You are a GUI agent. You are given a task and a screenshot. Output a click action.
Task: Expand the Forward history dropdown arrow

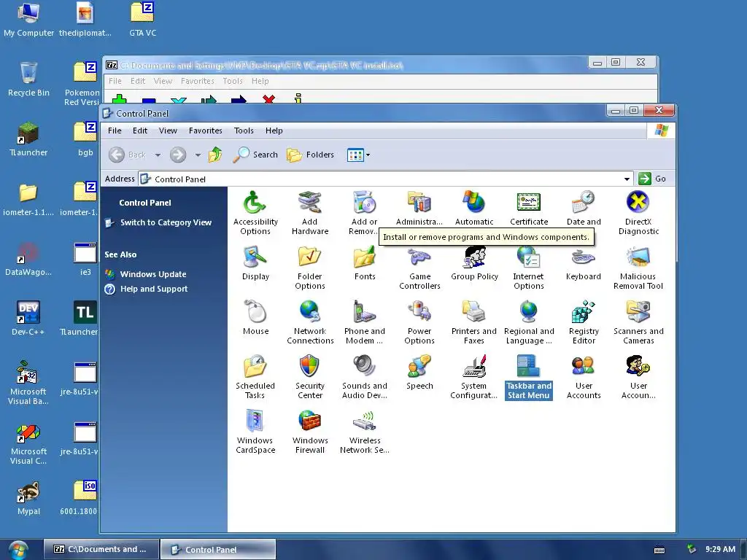click(198, 155)
